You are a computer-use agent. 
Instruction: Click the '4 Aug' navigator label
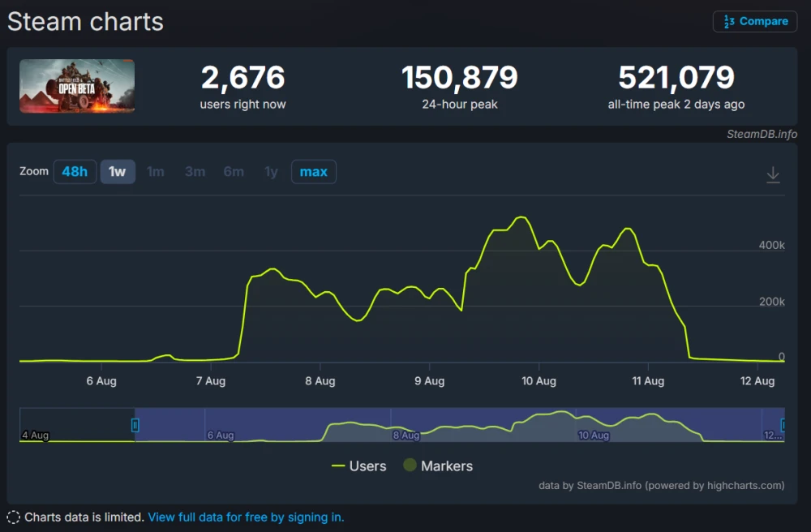[35, 435]
